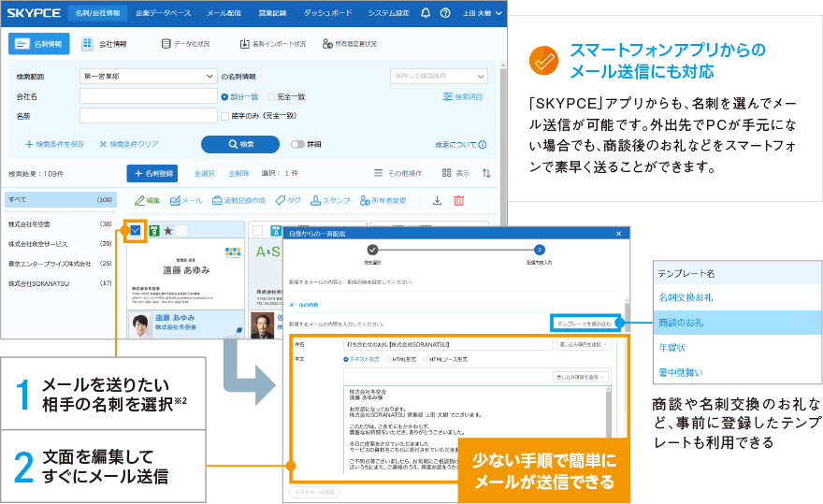Click the download icon in card toolbar

coord(438,200)
